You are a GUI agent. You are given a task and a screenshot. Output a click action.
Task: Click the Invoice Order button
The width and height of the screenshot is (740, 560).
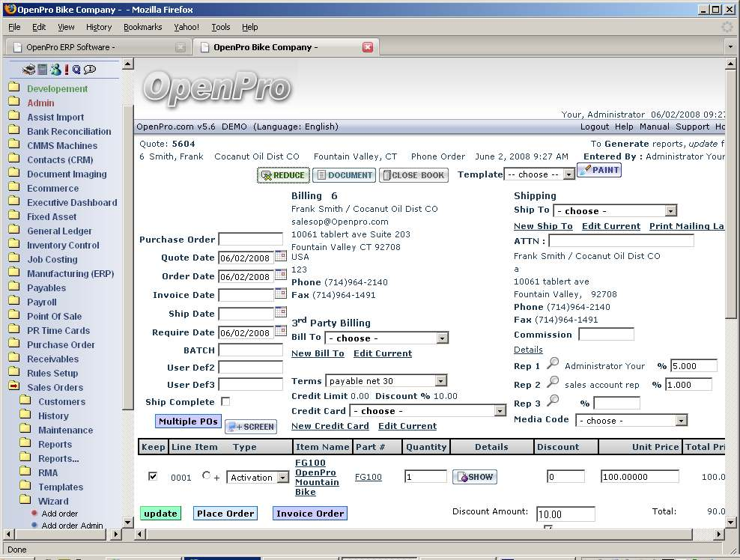(309, 514)
